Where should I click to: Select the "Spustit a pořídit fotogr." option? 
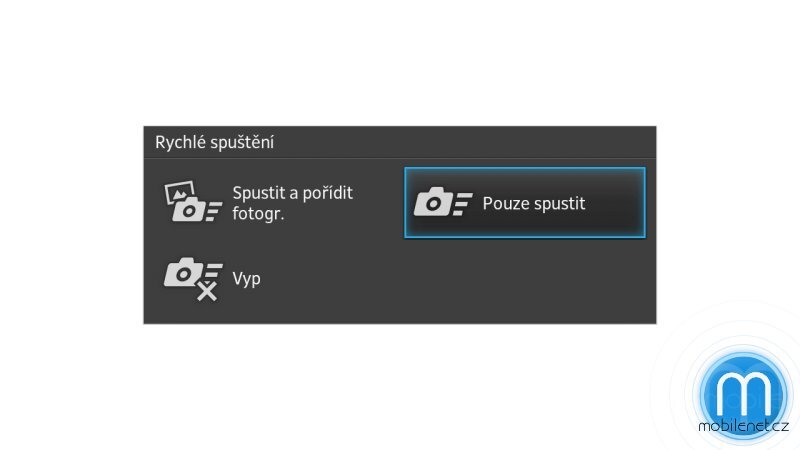tap(292, 202)
